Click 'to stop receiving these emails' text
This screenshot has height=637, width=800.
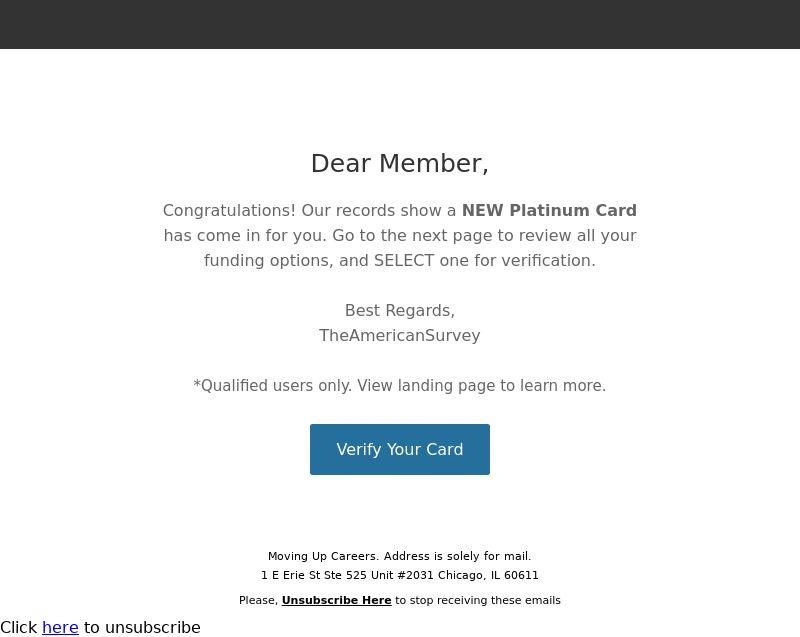coord(478,600)
